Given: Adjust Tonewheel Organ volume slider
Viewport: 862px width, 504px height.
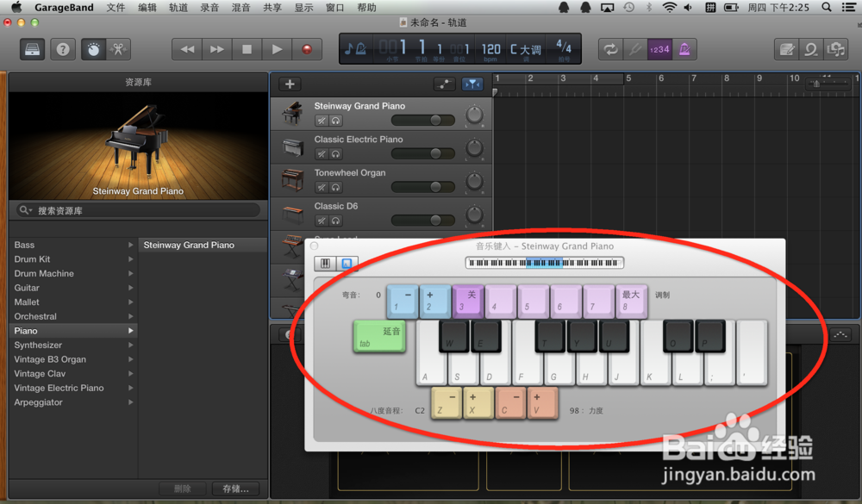Looking at the screenshot, I should point(422,187).
